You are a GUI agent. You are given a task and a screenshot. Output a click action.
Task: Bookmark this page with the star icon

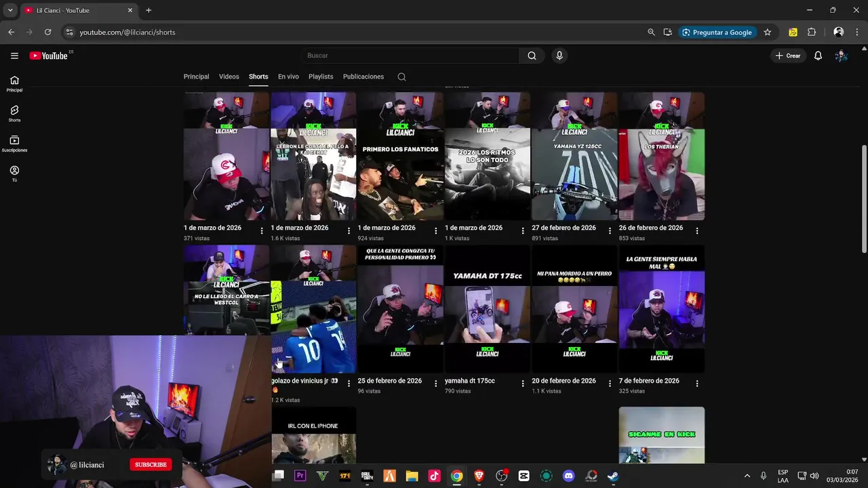tap(768, 32)
